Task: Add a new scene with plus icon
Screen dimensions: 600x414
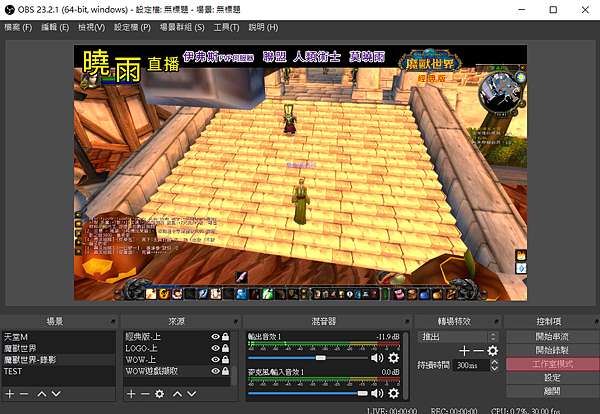Action: pyautogui.click(x=10, y=393)
